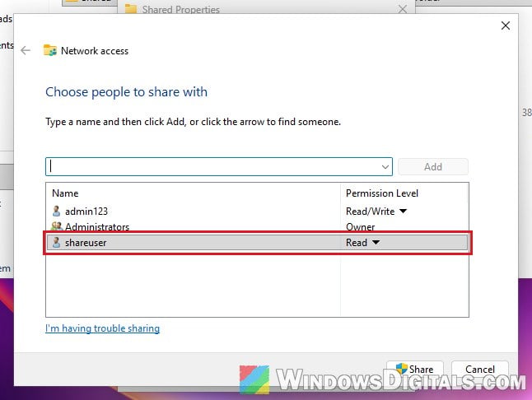Click Choose people to share with heading
The height and width of the screenshot is (400, 532).
126,92
